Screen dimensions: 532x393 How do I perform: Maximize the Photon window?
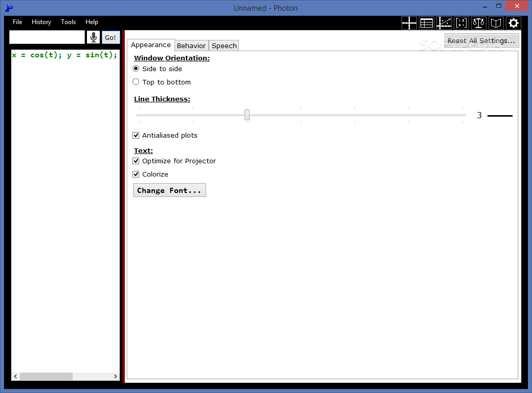pos(499,6)
